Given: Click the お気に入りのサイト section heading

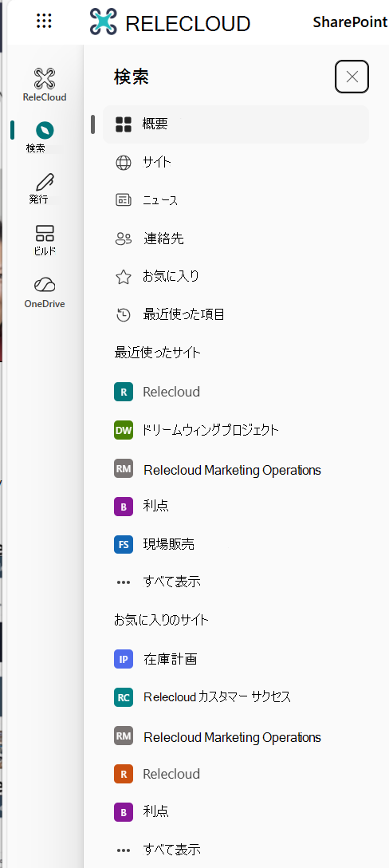Looking at the screenshot, I should [x=162, y=620].
